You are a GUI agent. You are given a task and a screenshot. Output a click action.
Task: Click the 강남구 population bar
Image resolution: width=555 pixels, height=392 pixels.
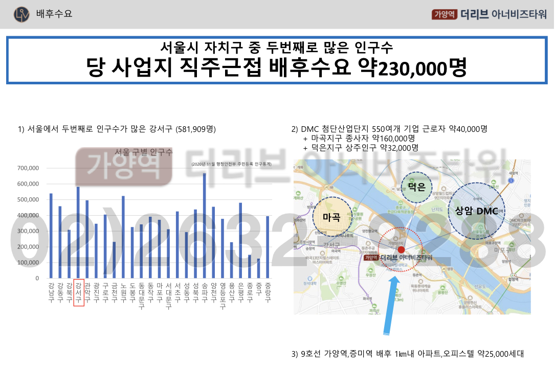51,236
